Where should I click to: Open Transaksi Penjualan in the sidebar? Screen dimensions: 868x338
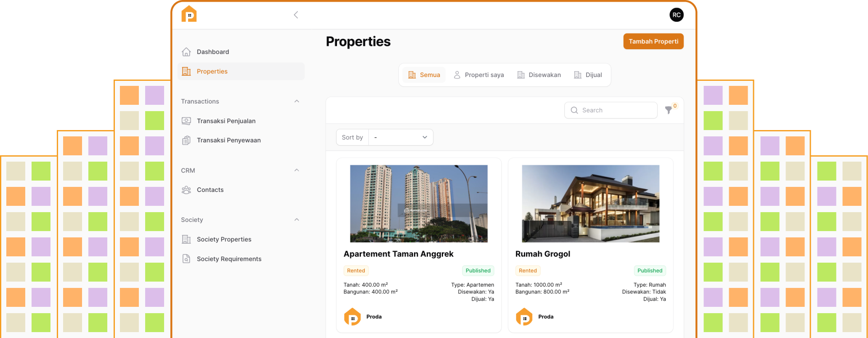coord(226,121)
